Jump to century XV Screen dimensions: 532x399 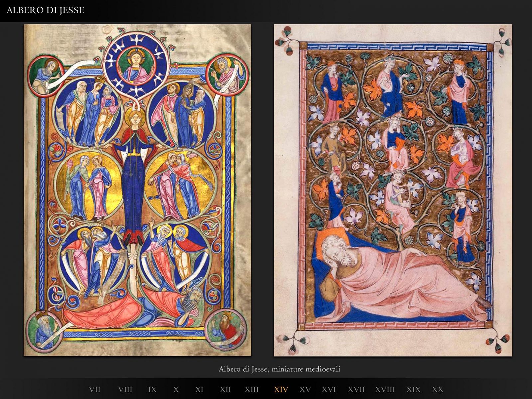(305, 389)
